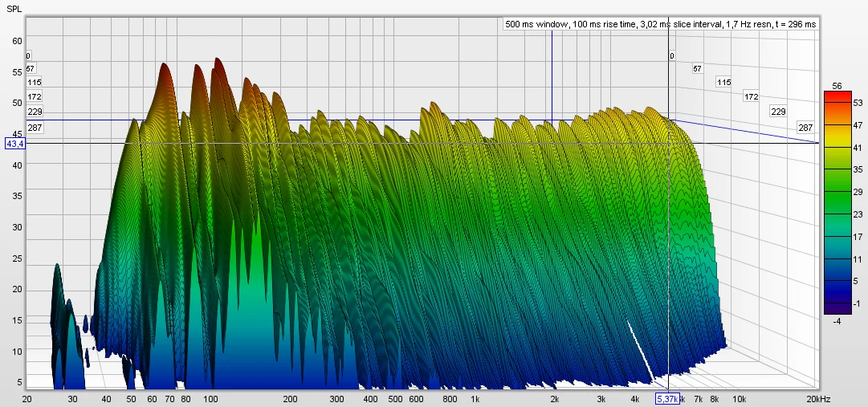Click the 10k label on frequency axis
The image size is (868, 407).
tap(740, 399)
